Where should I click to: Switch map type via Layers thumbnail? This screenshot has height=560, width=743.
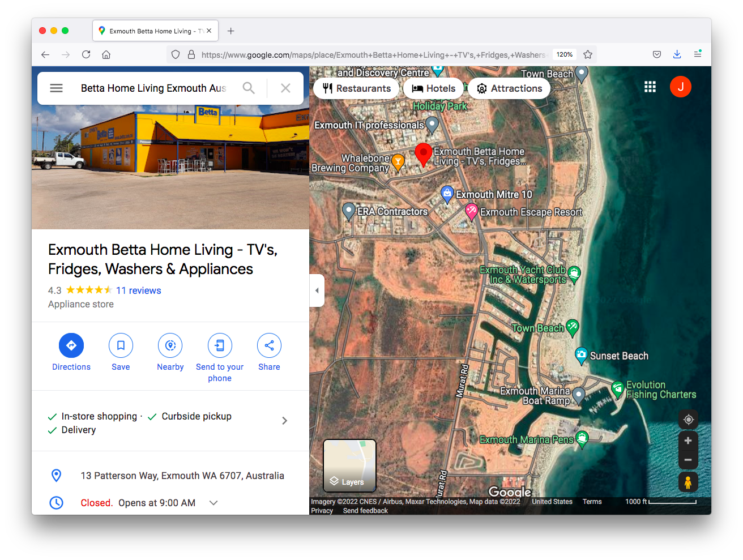pos(349,465)
